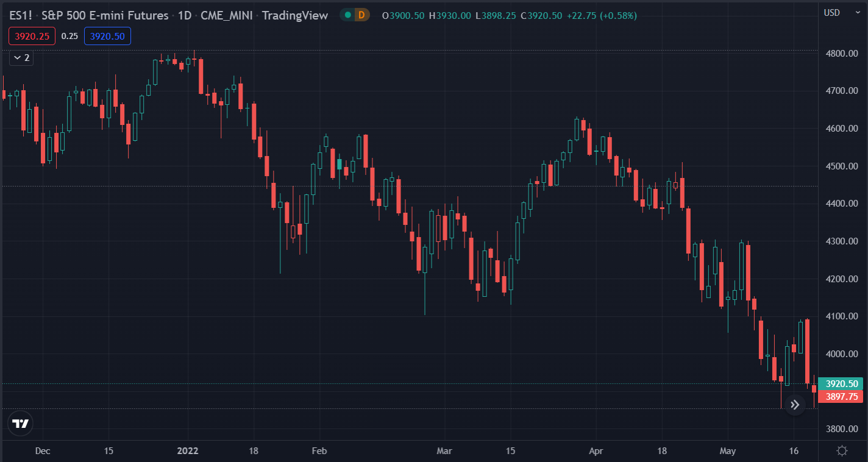The height and width of the screenshot is (462, 868).
Task: Click the 4800.00 price axis label
Action: click(x=841, y=53)
